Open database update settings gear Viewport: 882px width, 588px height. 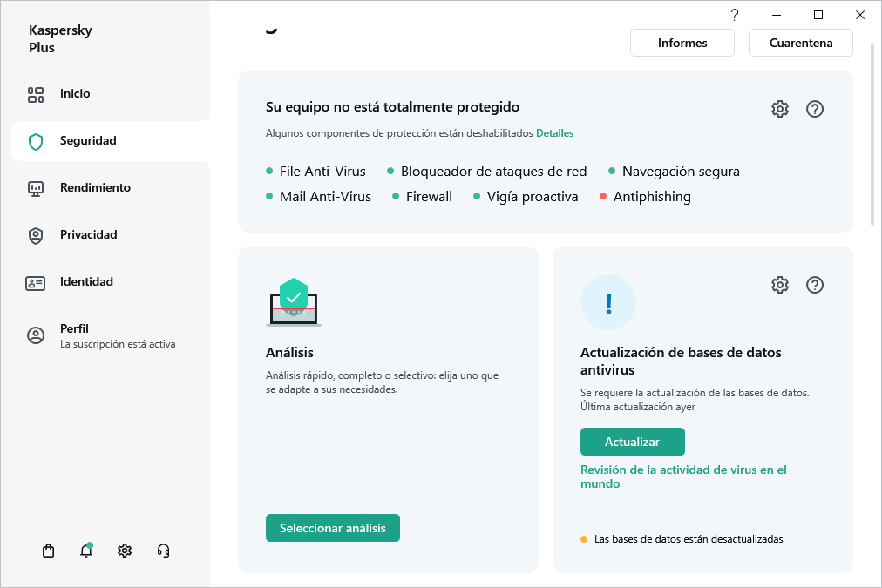coord(780,285)
